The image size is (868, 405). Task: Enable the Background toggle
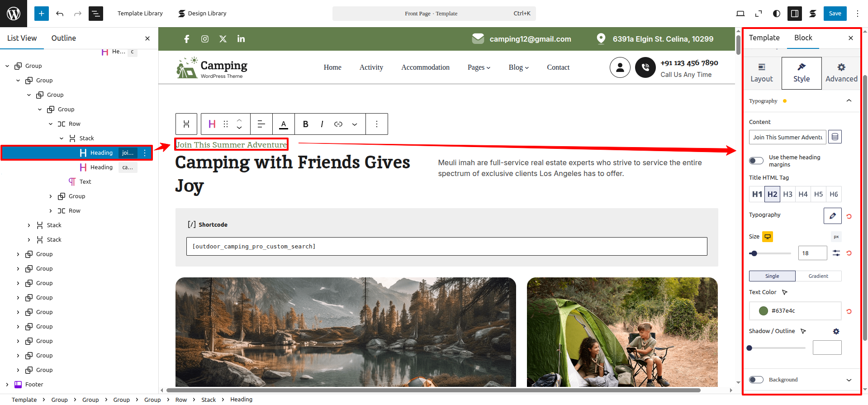point(756,380)
